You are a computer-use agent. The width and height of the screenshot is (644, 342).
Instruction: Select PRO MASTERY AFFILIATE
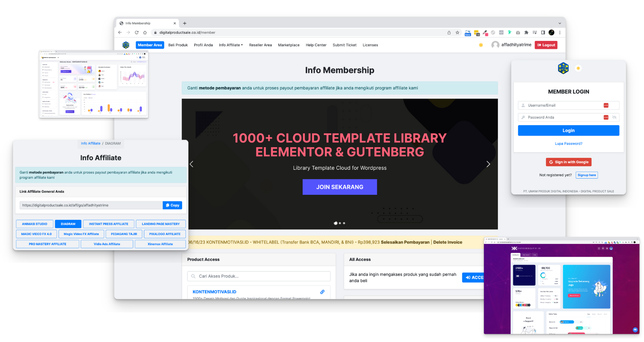click(48, 244)
